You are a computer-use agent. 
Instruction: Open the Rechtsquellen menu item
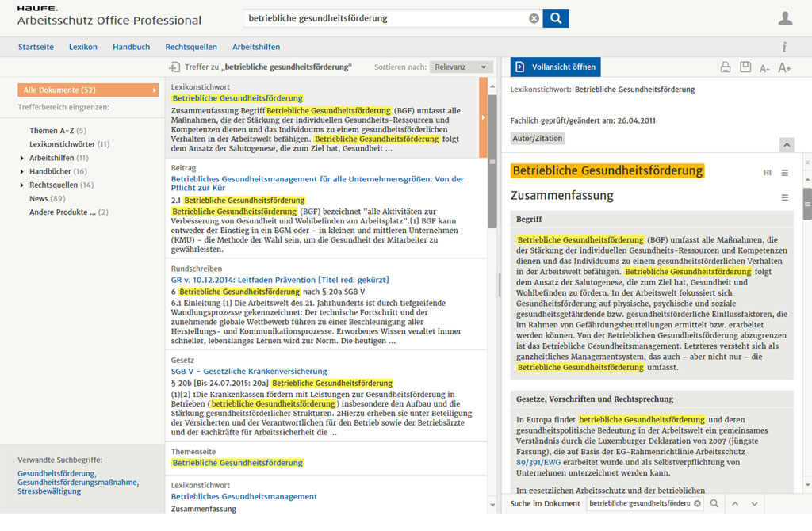191,47
